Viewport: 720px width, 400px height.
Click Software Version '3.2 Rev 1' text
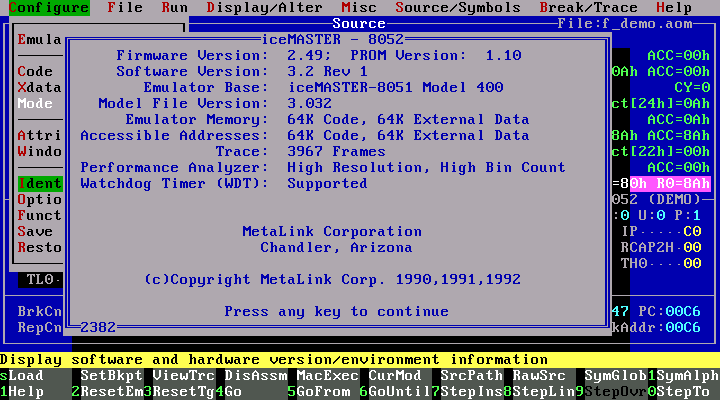coord(327,72)
